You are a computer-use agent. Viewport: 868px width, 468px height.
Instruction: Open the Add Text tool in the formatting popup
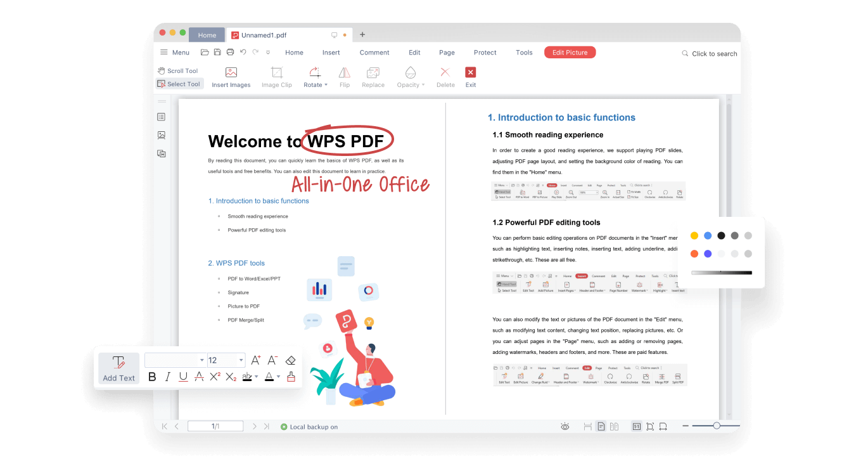tap(118, 368)
